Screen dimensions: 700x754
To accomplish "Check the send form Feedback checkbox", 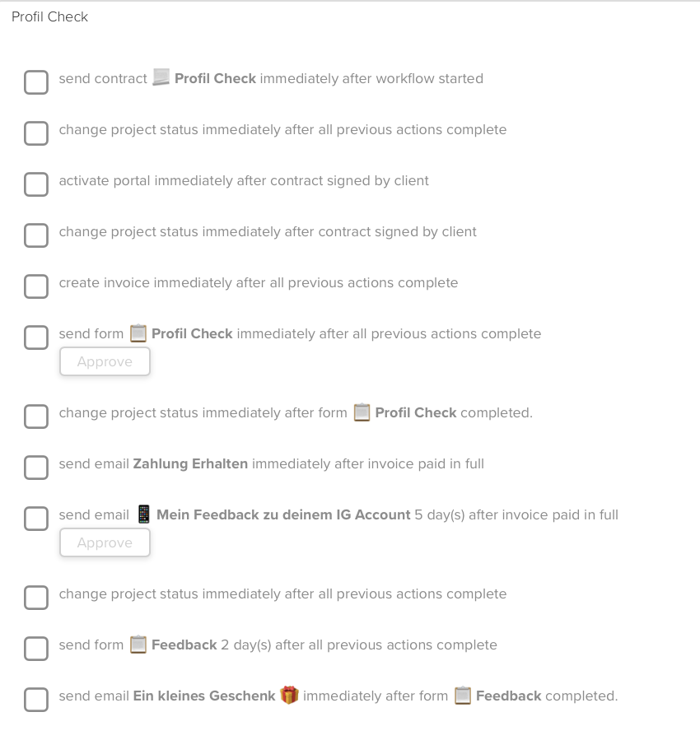I will click(x=36, y=648).
